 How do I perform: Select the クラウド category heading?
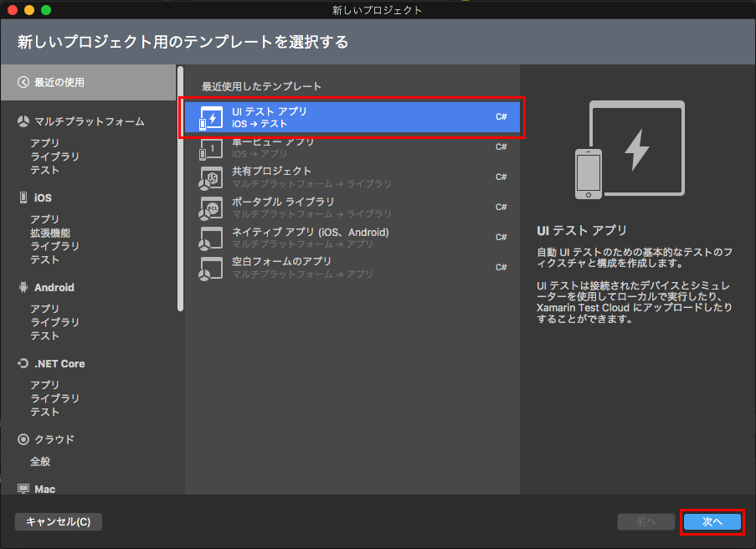pos(54,439)
